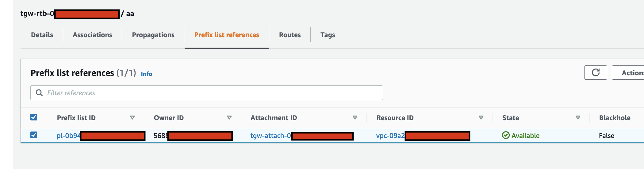The height and width of the screenshot is (169, 644).
Task: Switch to the Associations tab
Action: [x=93, y=35]
